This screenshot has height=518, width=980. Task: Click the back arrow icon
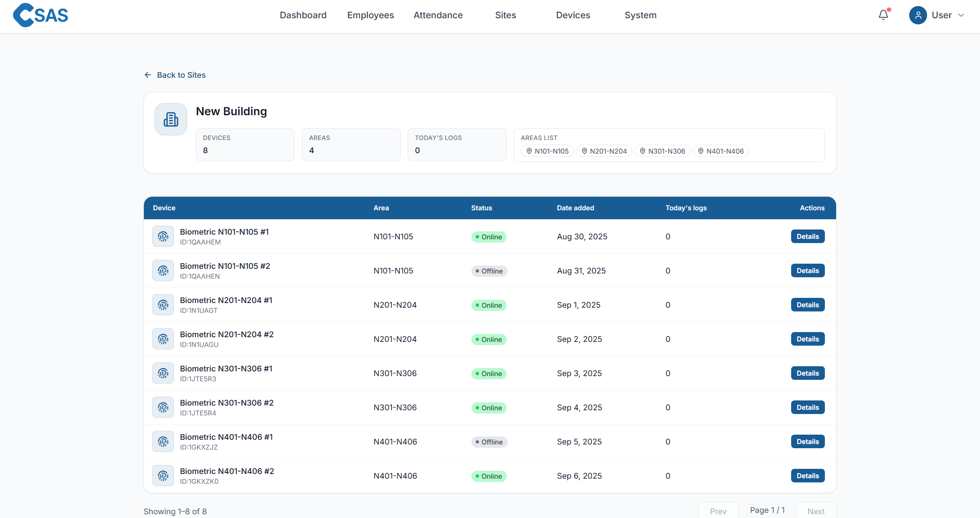pyautogui.click(x=148, y=75)
